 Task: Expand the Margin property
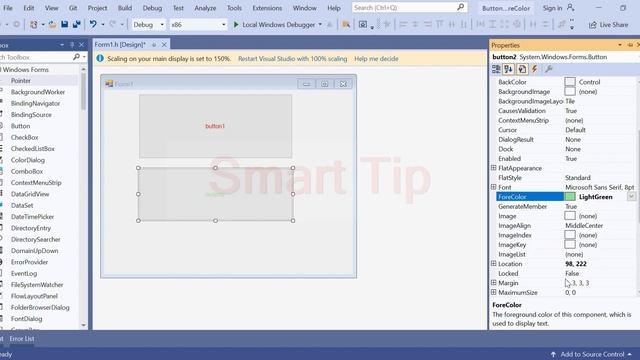coord(493,282)
